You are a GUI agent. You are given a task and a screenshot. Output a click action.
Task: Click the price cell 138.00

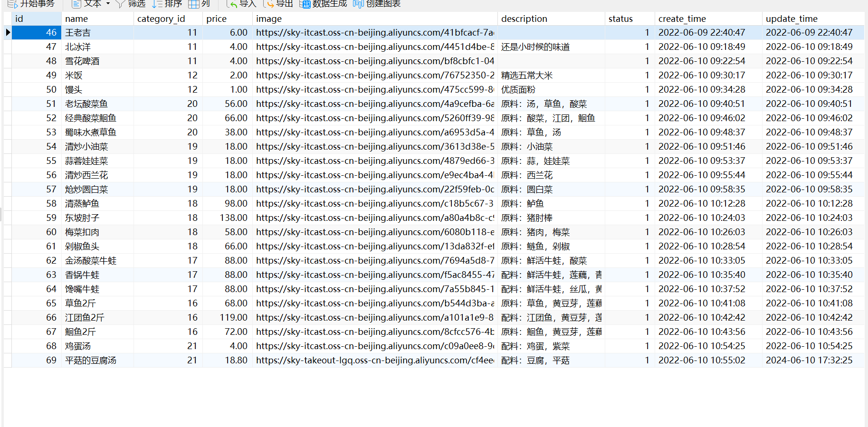228,218
